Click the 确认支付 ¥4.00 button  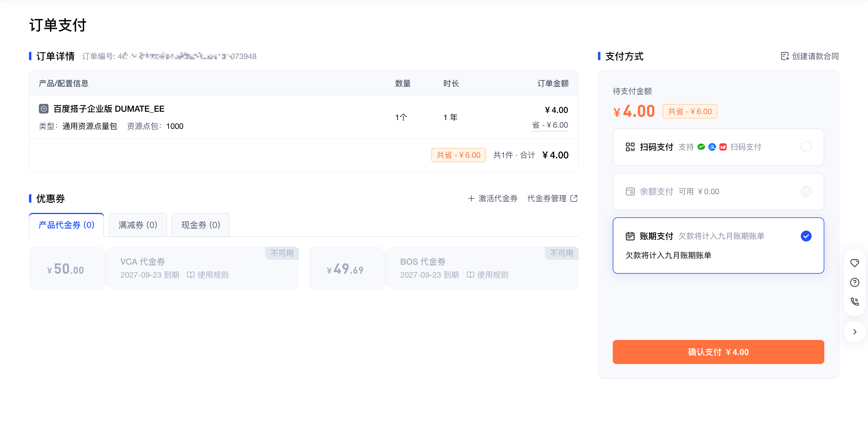718,352
